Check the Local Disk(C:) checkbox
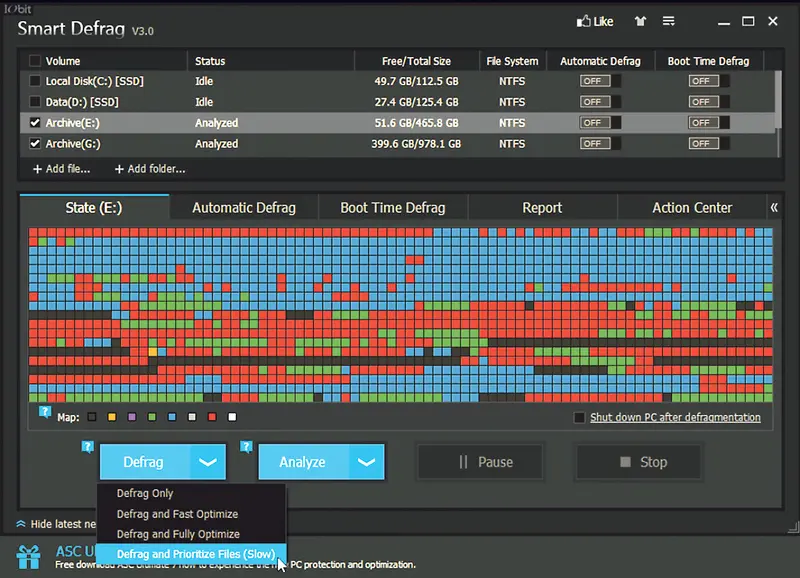 pos(35,81)
